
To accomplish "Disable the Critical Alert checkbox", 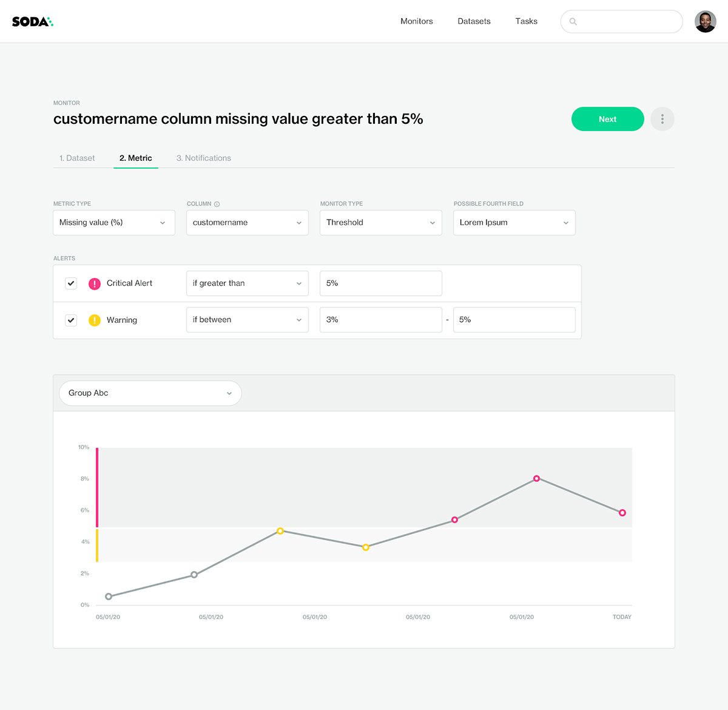I will point(71,283).
